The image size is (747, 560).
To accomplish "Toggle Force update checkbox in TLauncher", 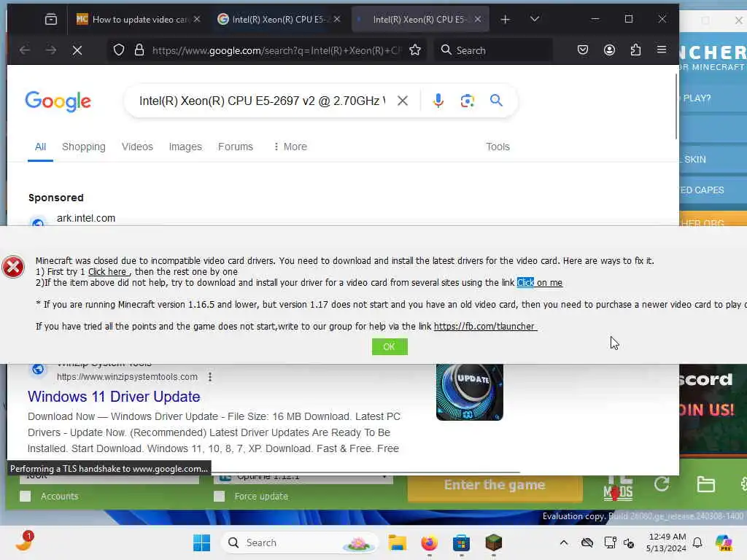I will click(219, 496).
